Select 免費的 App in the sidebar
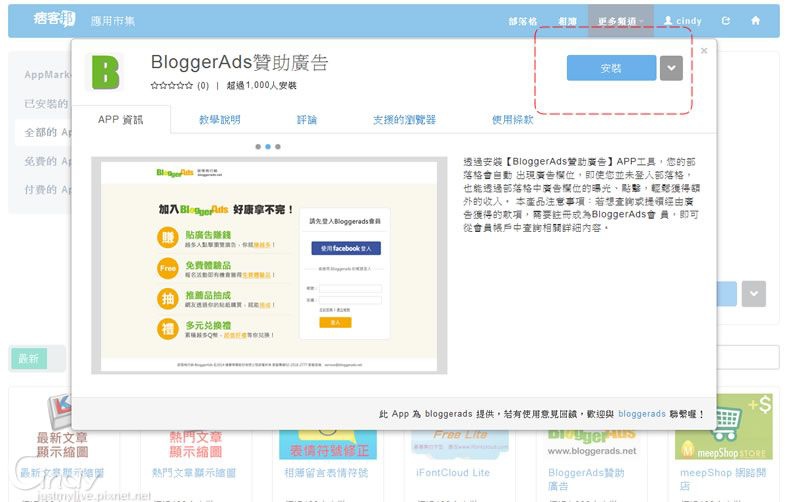 point(47,161)
